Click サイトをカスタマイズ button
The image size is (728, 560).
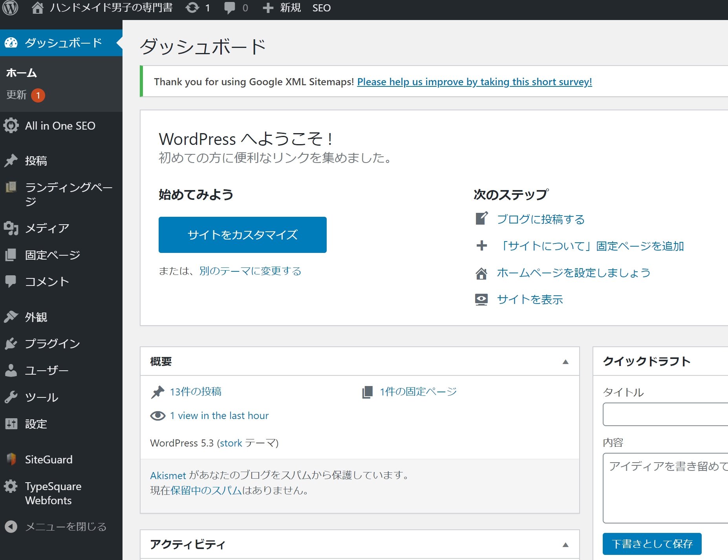243,235
